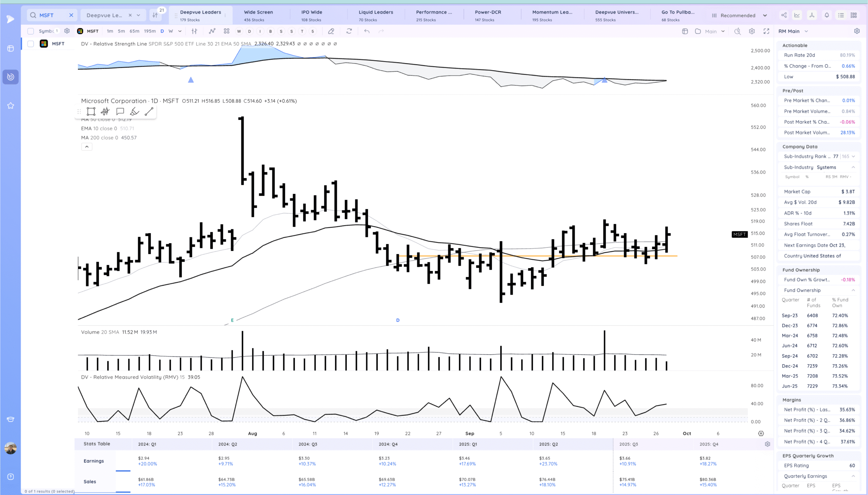The height and width of the screenshot is (495, 868).
Task: Click the chart type bars icon in toolbar
Action: [x=194, y=31]
